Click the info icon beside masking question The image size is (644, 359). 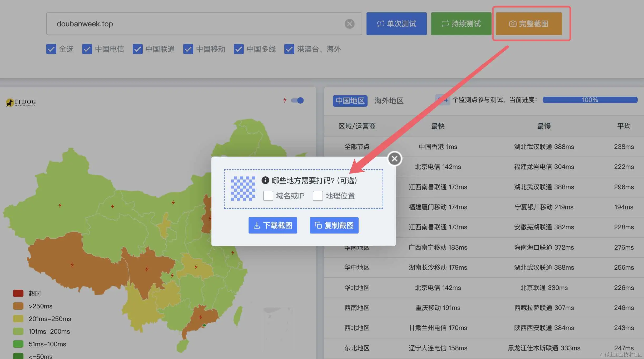coord(265,180)
